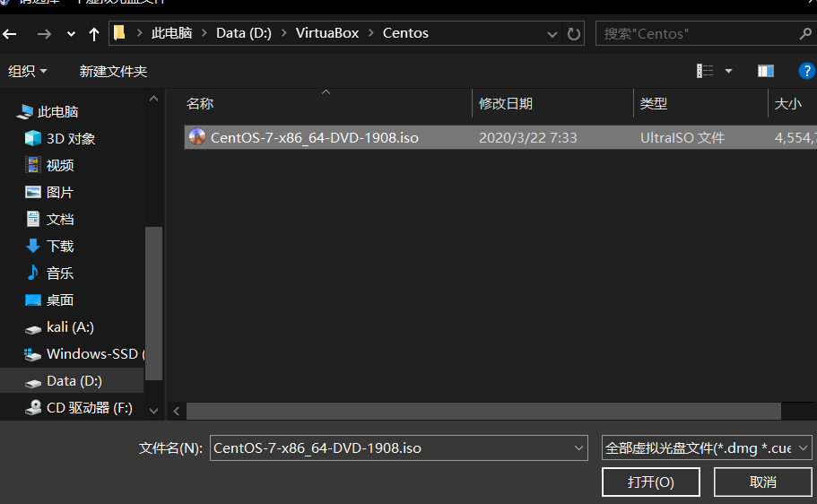Open Windows-SSD drive in sidebar

84,354
